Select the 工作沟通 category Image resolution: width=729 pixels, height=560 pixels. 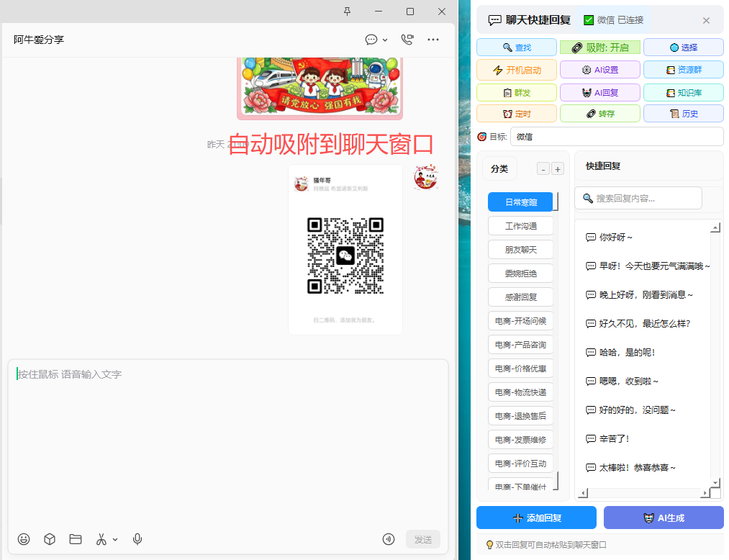point(520,226)
